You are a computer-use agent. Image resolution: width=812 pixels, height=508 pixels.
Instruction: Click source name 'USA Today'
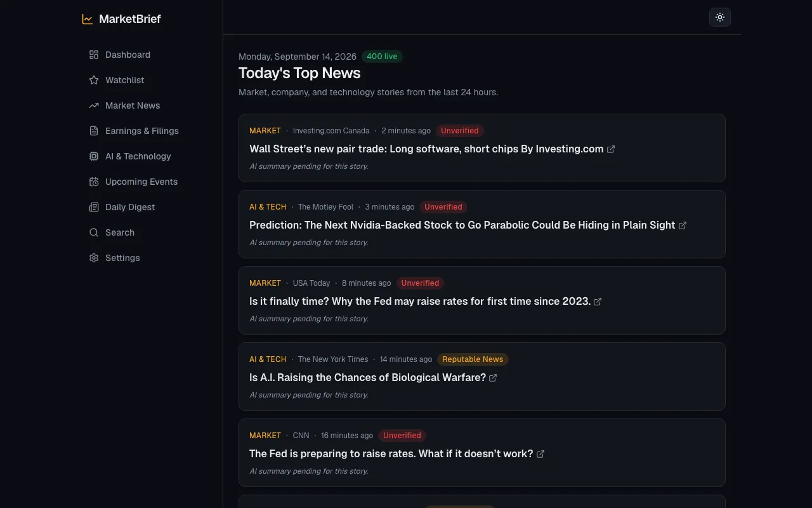[x=311, y=283]
